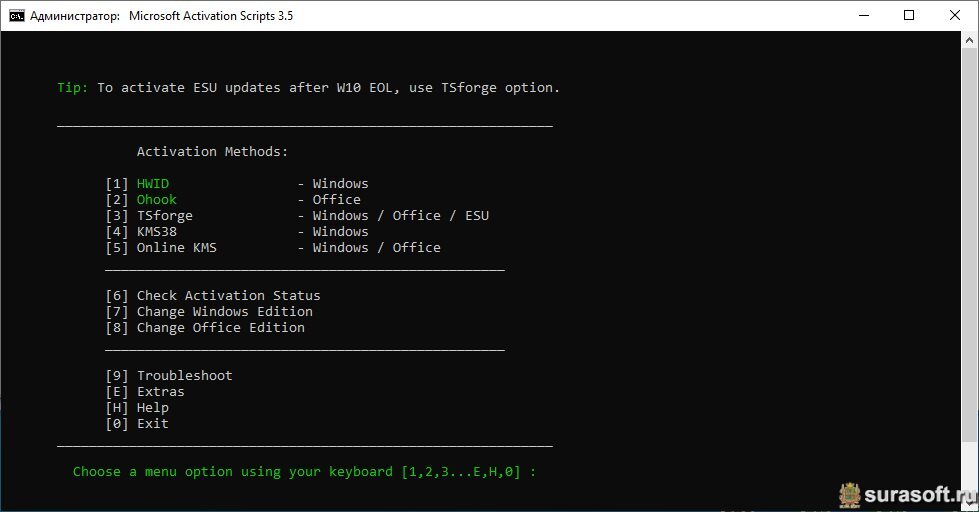This screenshot has height=512, width=979.
Task: Click the Exit menu entry
Action: [152, 424]
